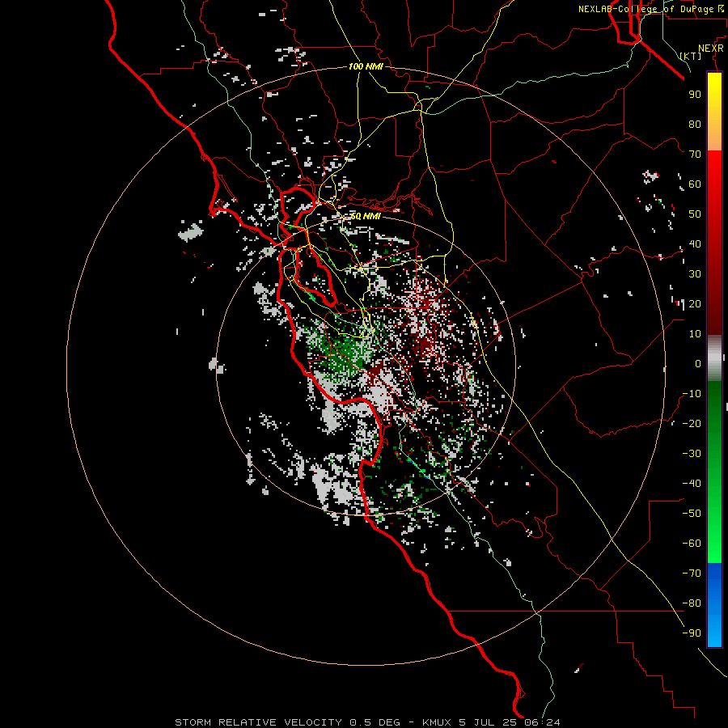This screenshot has height=728, width=728.
Task: Click the positive 60 knot scale label
Action: point(695,184)
